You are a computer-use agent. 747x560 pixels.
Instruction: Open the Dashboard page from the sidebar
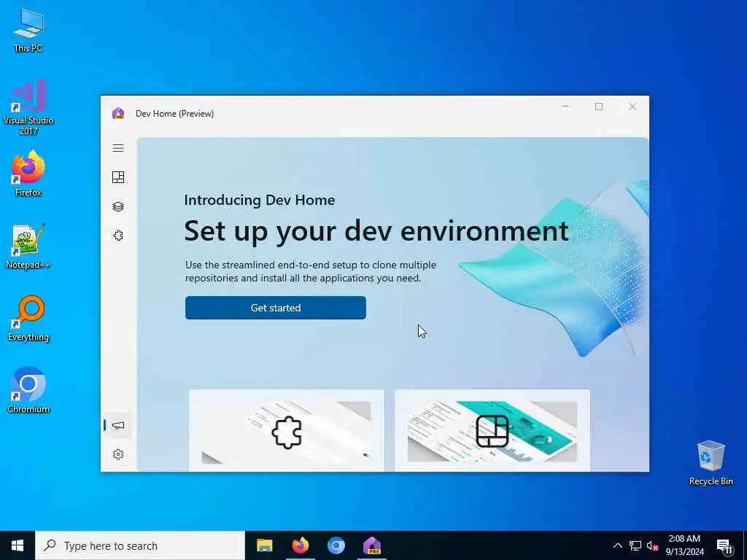(118, 177)
